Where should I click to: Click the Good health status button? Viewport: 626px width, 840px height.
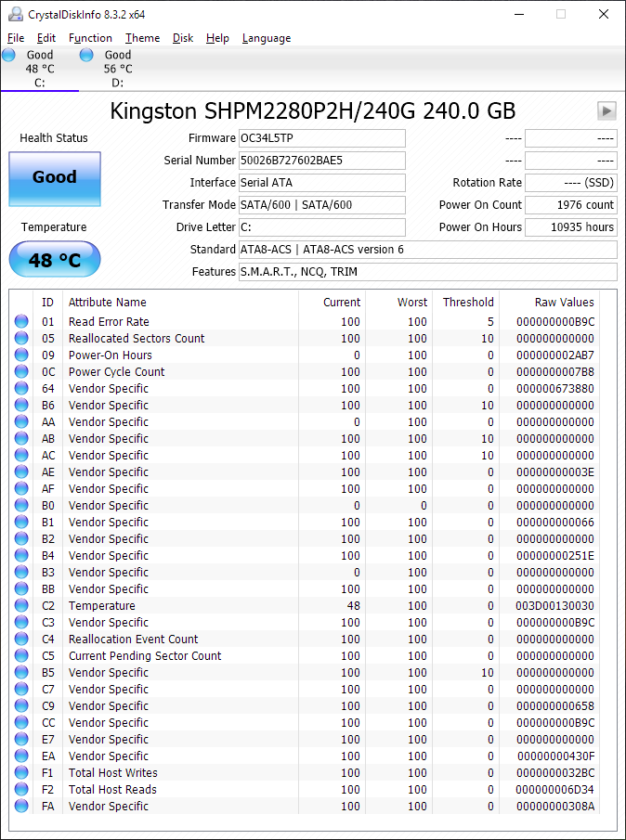pyautogui.click(x=55, y=179)
